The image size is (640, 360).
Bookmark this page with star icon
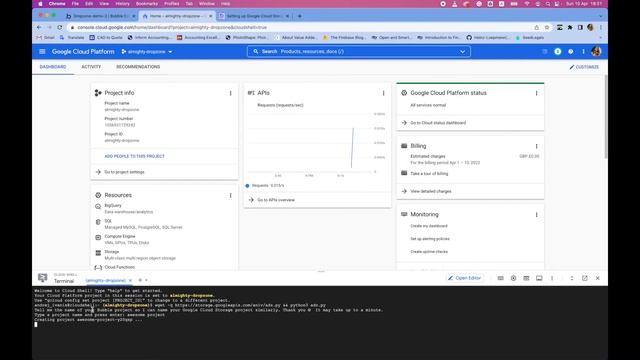tap(547, 27)
